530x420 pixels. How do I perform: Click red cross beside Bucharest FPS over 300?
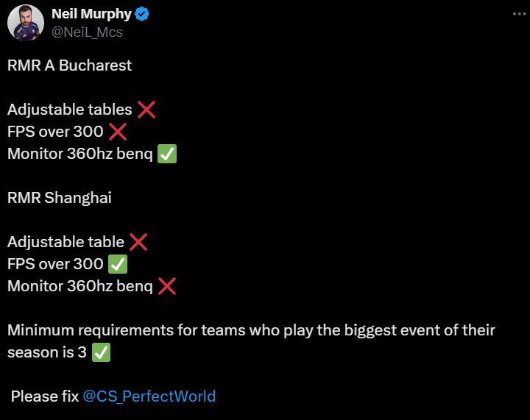[x=118, y=132]
